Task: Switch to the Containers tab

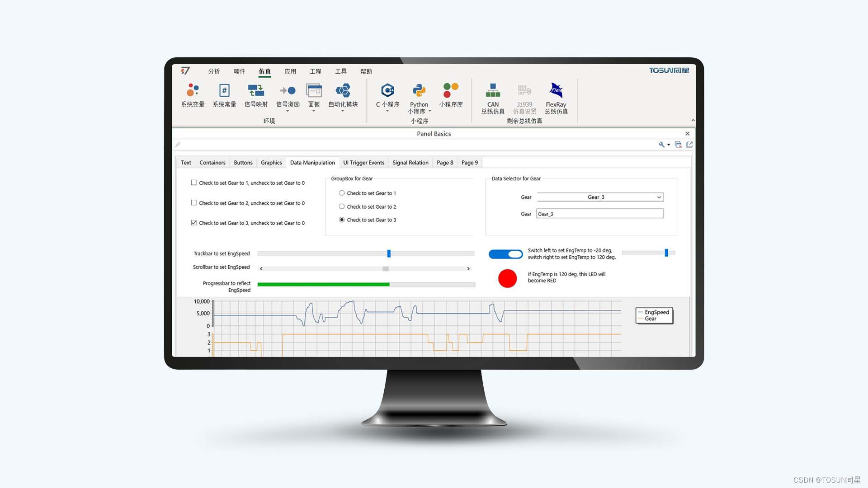Action: pyautogui.click(x=212, y=163)
